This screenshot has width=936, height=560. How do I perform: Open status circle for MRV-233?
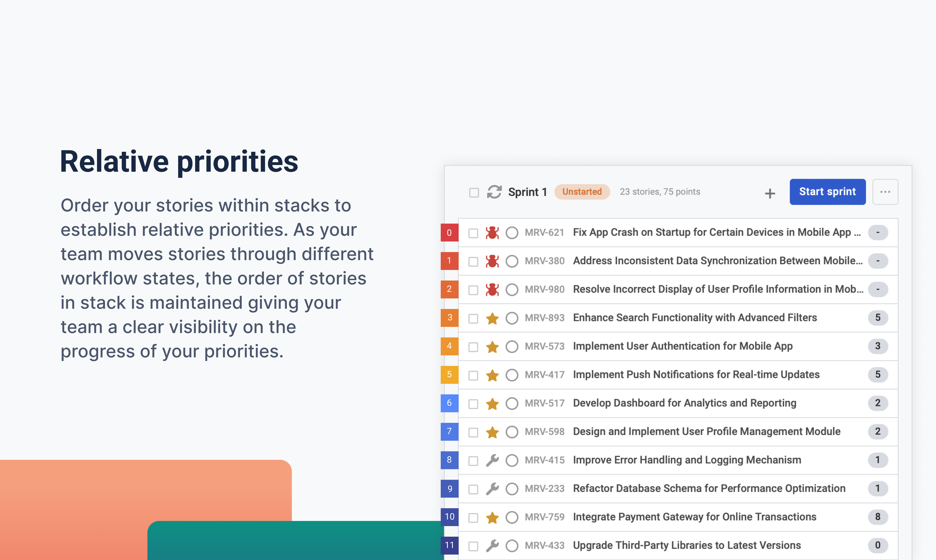click(x=512, y=489)
